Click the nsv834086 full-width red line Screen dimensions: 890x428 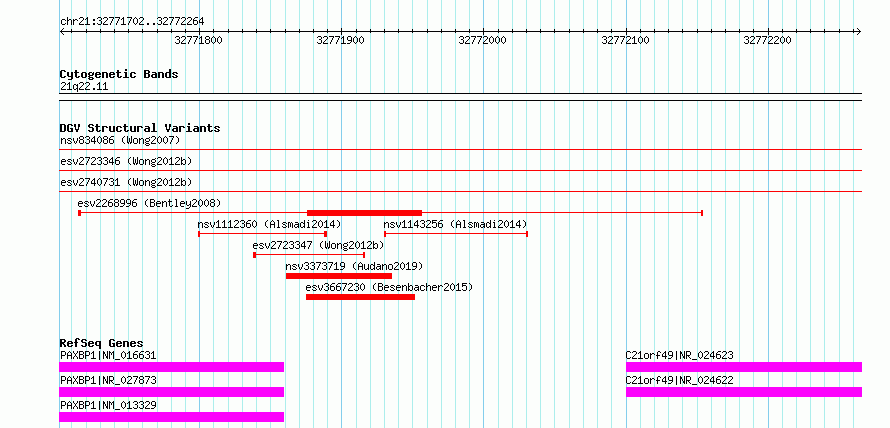pos(461,149)
